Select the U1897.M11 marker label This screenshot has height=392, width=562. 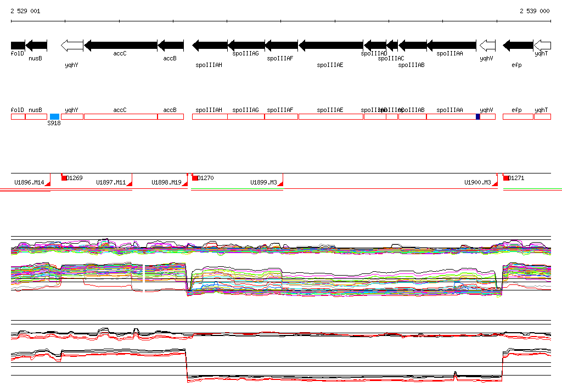point(111,183)
